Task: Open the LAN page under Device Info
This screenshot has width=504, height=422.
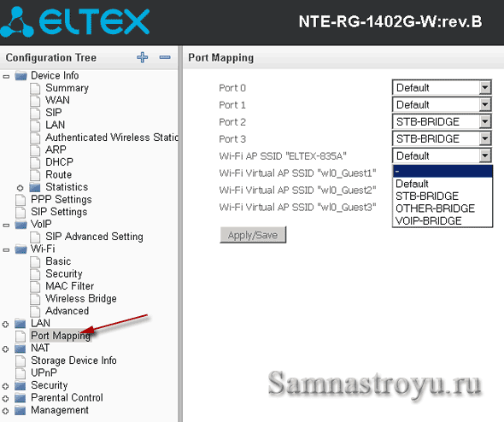Action: [x=55, y=125]
